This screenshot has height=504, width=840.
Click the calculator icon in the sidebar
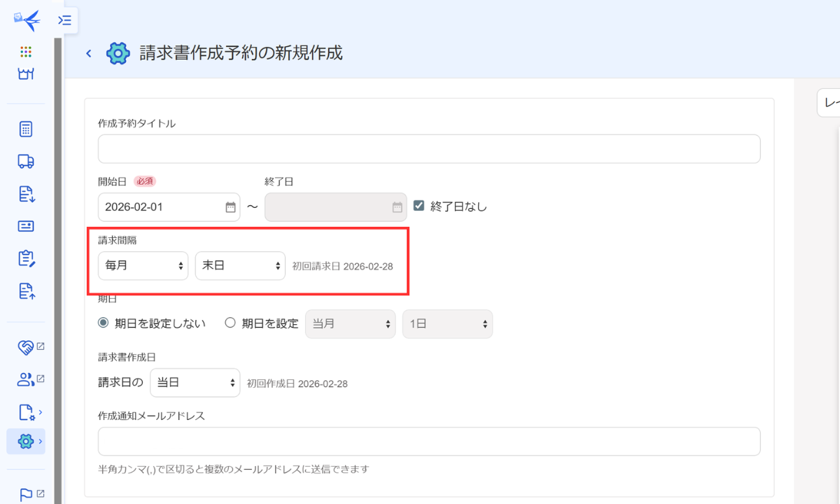pyautogui.click(x=26, y=129)
